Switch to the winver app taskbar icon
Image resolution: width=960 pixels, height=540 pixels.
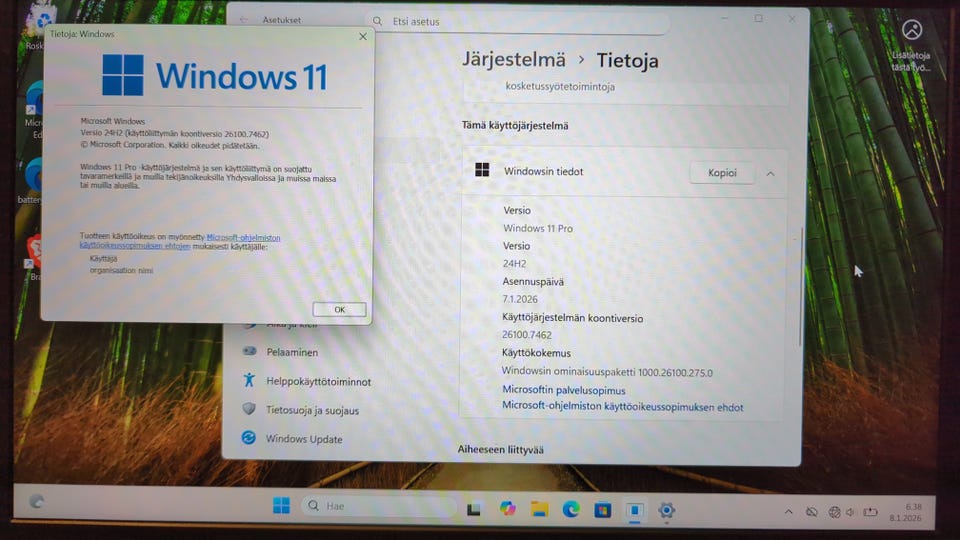coord(635,510)
